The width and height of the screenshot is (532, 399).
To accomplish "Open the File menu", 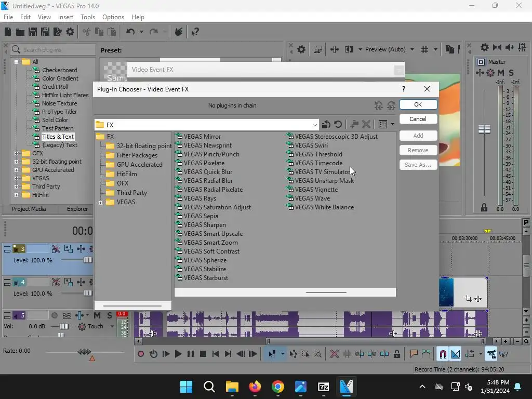I will (8, 17).
